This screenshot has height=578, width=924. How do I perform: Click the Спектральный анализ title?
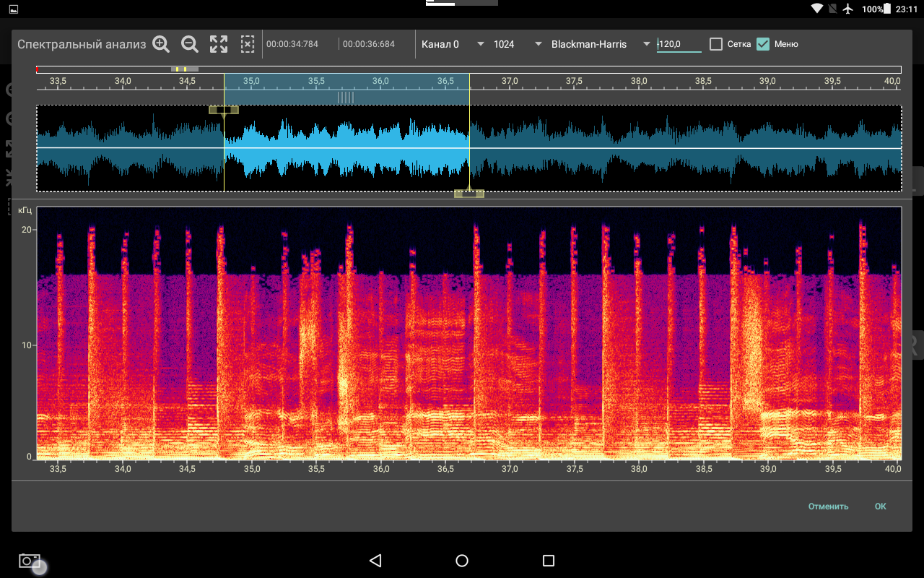(82, 44)
